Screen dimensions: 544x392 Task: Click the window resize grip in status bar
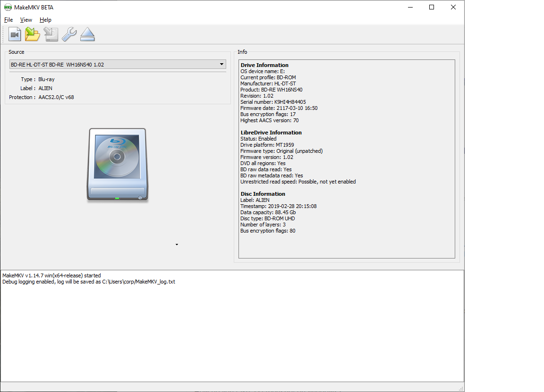coord(461,389)
